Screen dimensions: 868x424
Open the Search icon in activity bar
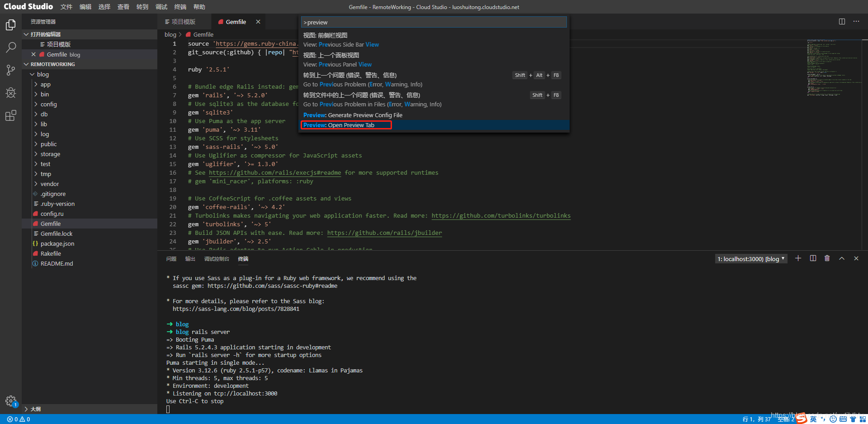(x=11, y=48)
